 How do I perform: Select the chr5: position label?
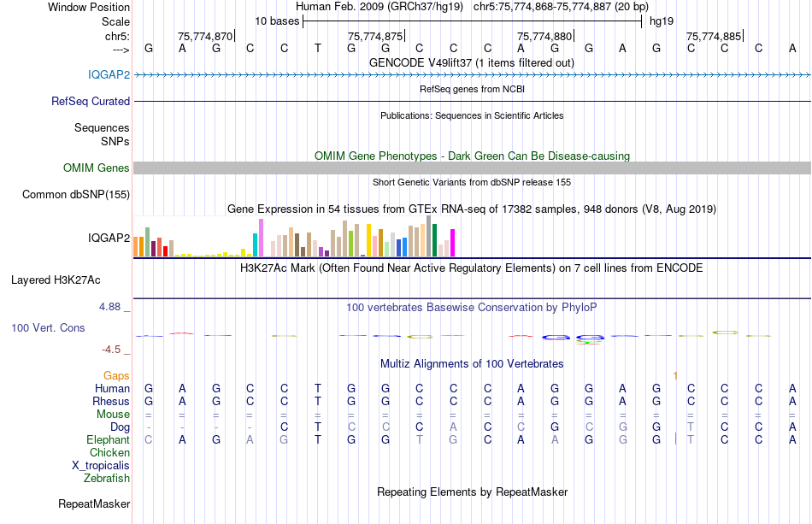click(117, 36)
